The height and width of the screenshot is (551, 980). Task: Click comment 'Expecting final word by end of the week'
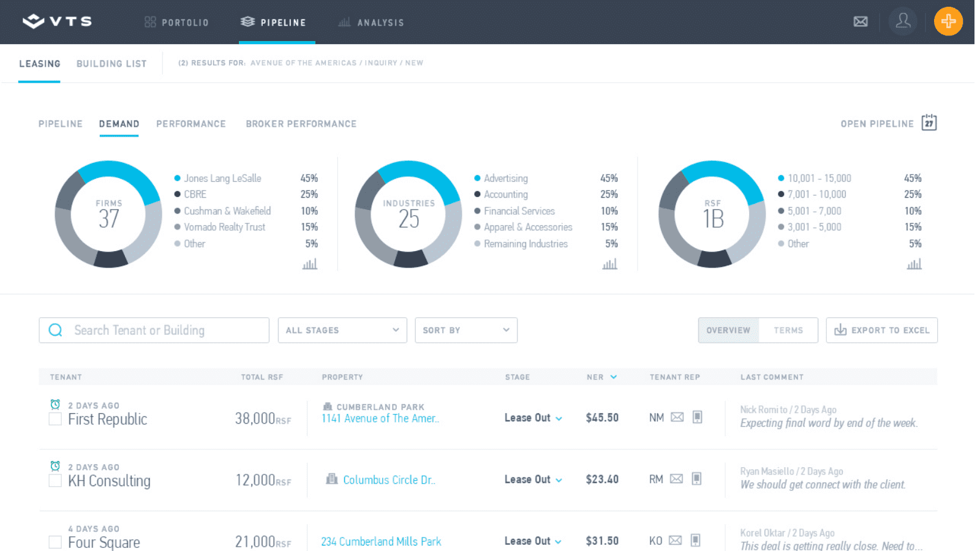pyautogui.click(x=829, y=423)
